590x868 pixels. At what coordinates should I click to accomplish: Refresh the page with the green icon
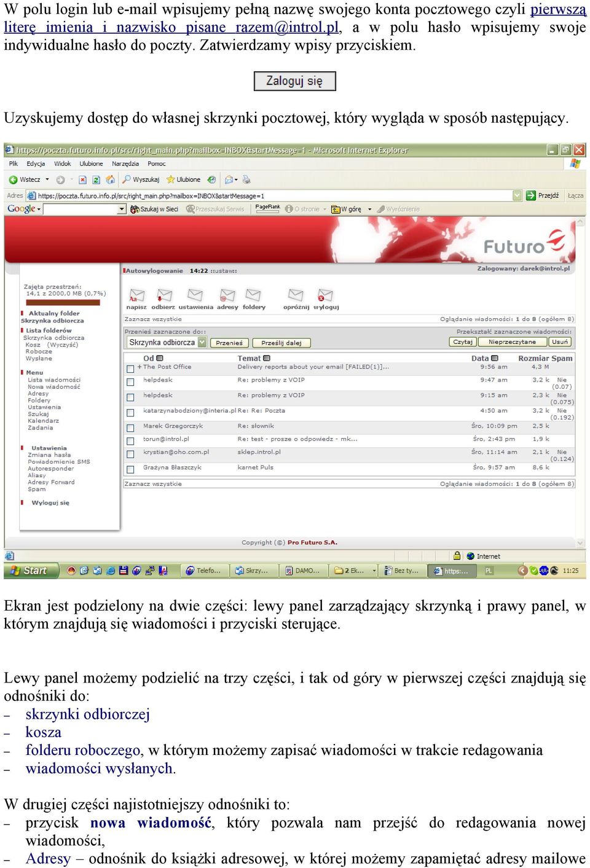[x=96, y=179]
